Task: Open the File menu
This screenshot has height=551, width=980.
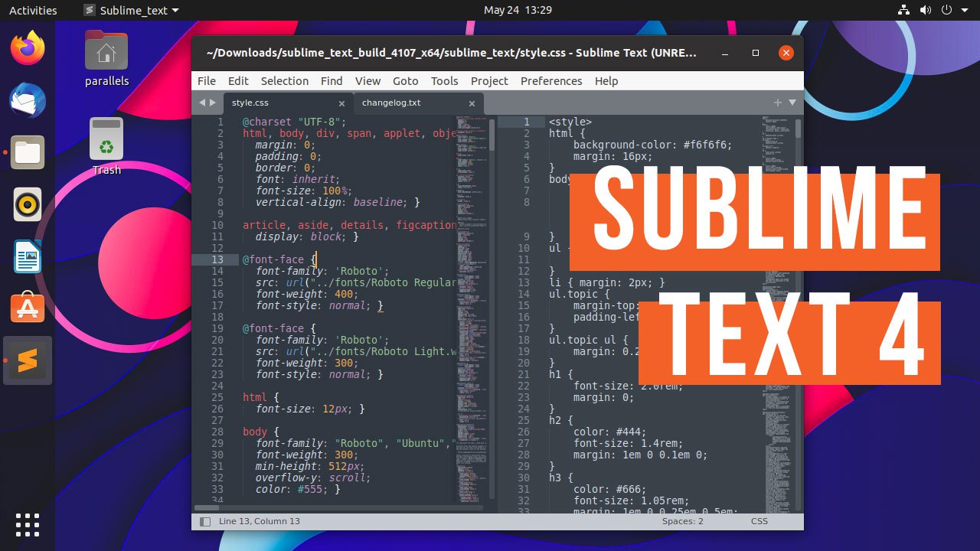Action: [x=207, y=80]
